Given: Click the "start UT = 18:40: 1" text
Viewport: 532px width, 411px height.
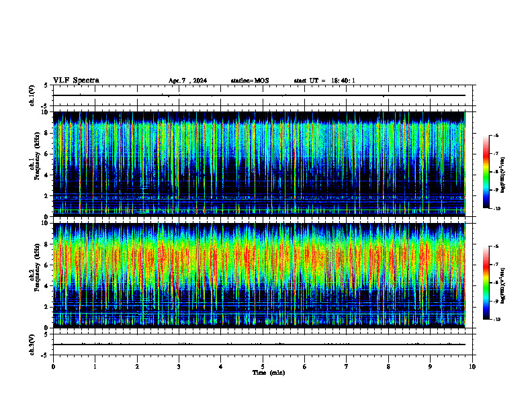Looking at the screenshot, I should pyautogui.click(x=324, y=81).
